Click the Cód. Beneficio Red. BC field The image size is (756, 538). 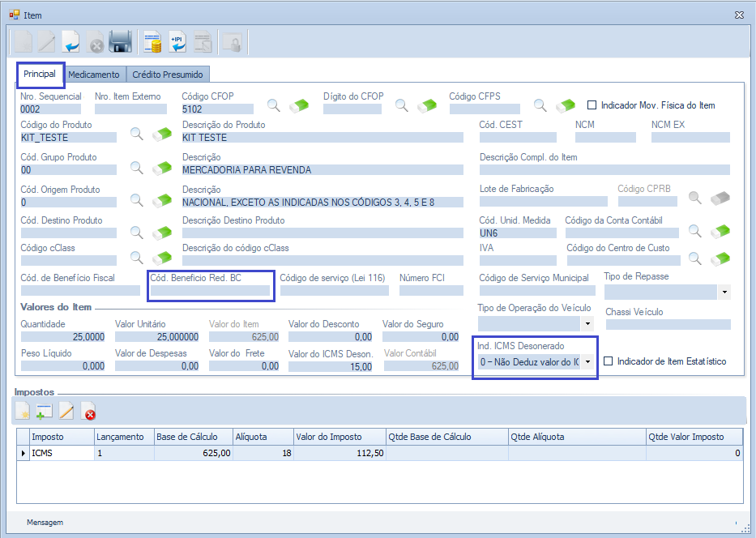tap(211, 290)
